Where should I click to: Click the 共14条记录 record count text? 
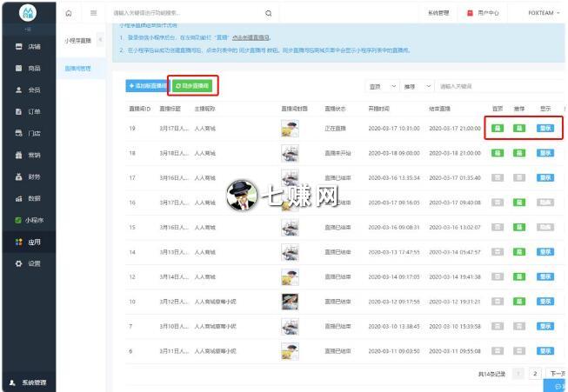click(x=491, y=374)
